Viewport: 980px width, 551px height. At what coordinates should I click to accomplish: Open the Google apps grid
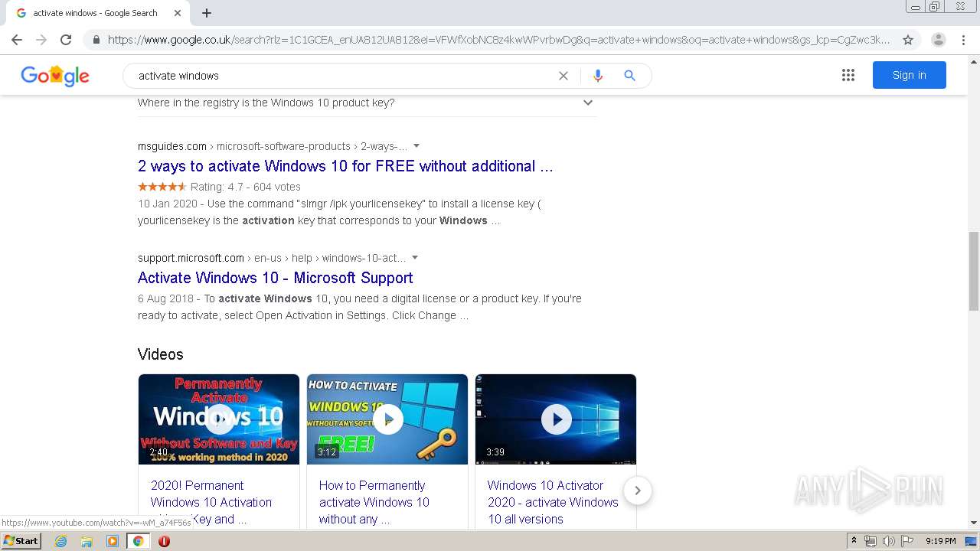pos(848,75)
